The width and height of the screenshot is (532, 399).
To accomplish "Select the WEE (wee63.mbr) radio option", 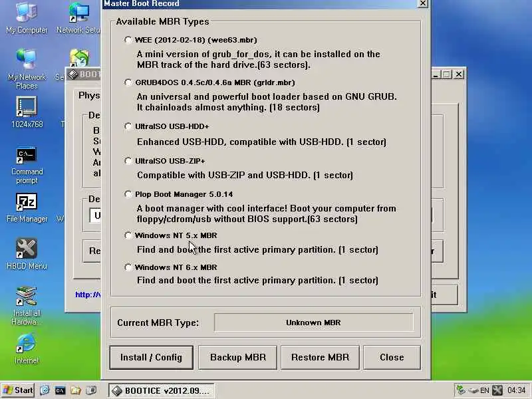I will pos(128,40).
